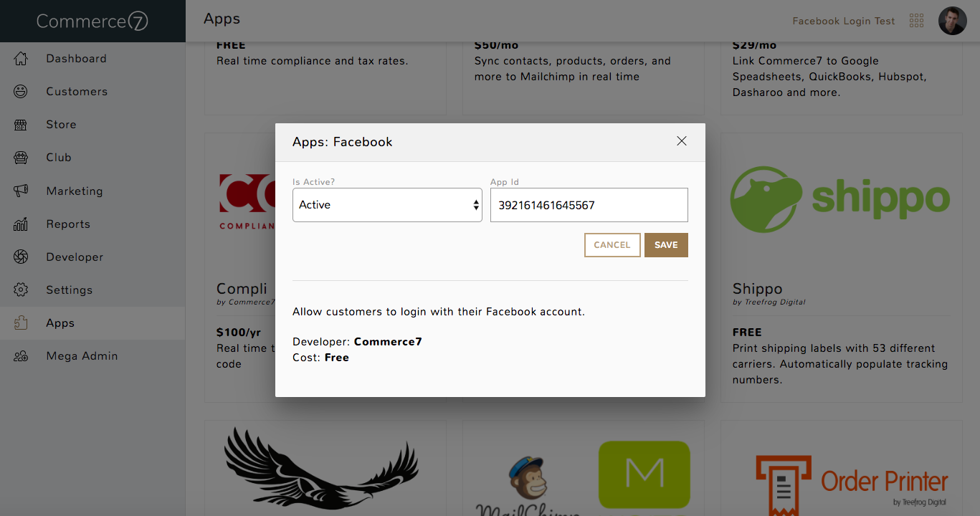This screenshot has width=980, height=516.
Task: Click 'by Treefrog Digital' under Shippo
Action: click(769, 302)
